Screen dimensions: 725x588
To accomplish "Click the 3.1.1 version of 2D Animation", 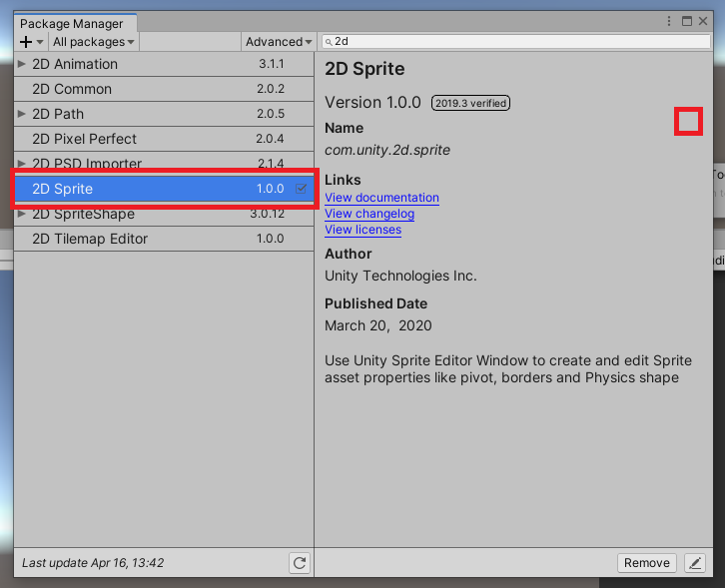I will pos(272,64).
